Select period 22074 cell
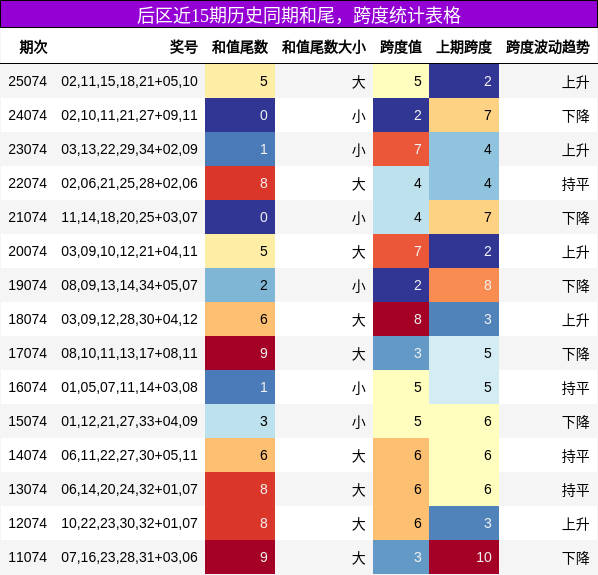 27,183
